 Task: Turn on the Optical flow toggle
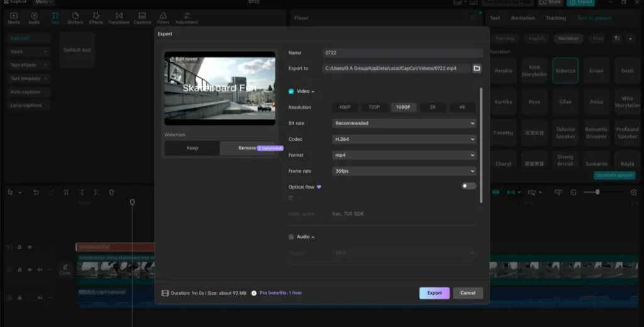click(468, 186)
